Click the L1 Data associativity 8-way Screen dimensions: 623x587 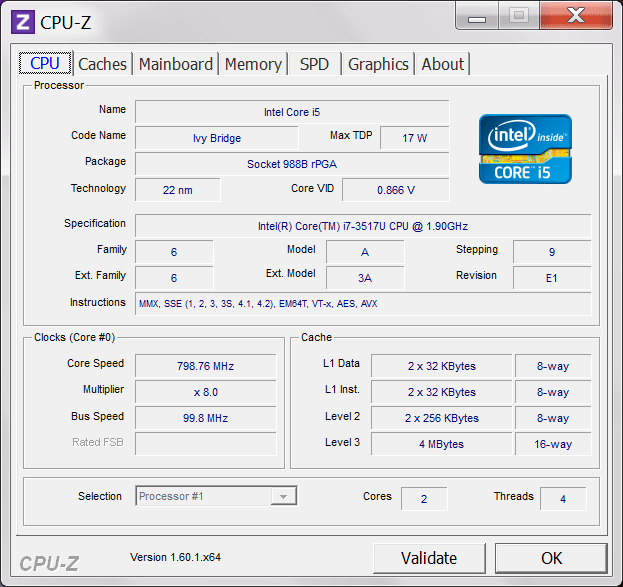click(553, 366)
